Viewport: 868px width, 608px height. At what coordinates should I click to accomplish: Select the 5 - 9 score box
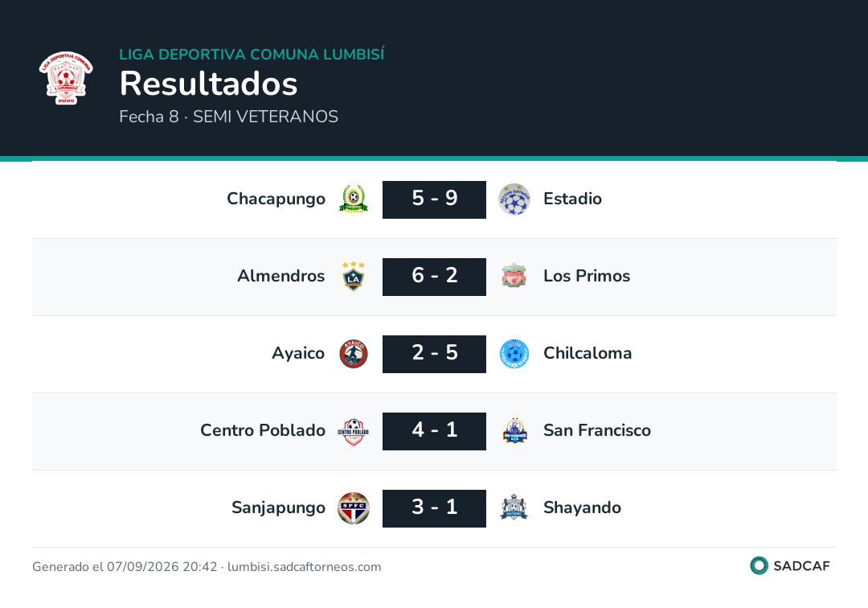coord(435,199)
